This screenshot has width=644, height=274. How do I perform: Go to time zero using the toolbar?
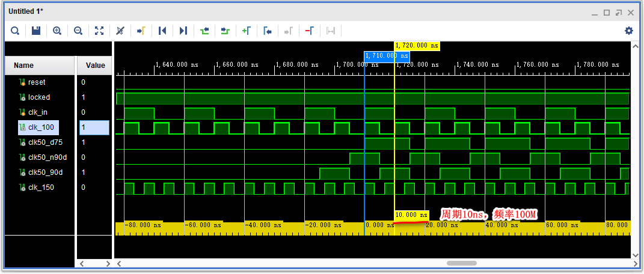[162, 31]
